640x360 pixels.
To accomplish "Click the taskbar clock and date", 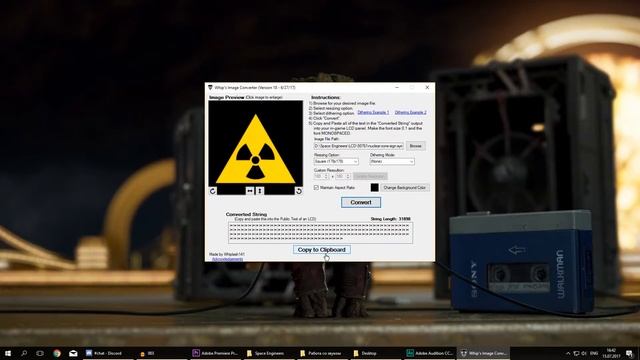I will [611, 353].
